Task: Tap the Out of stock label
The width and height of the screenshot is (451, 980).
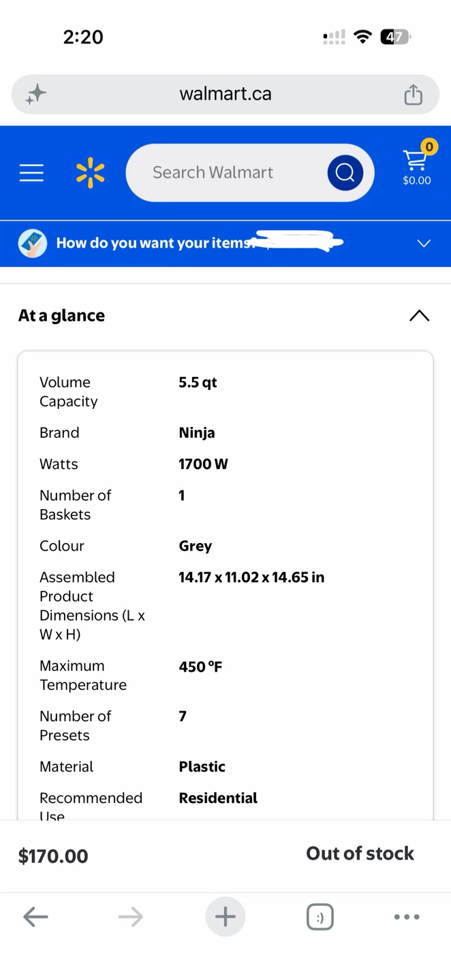Action: 360,853
